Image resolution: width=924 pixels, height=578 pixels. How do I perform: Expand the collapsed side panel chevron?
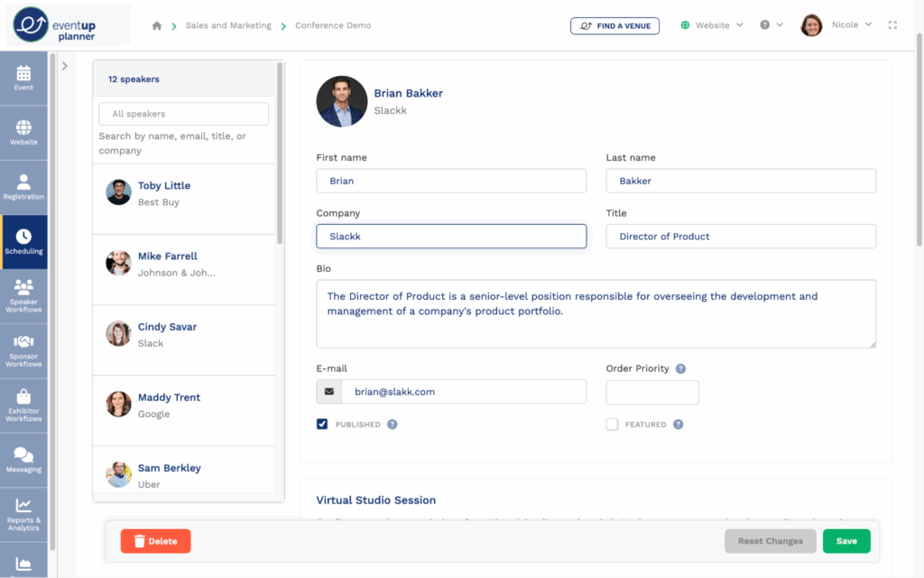coord(65,66)
